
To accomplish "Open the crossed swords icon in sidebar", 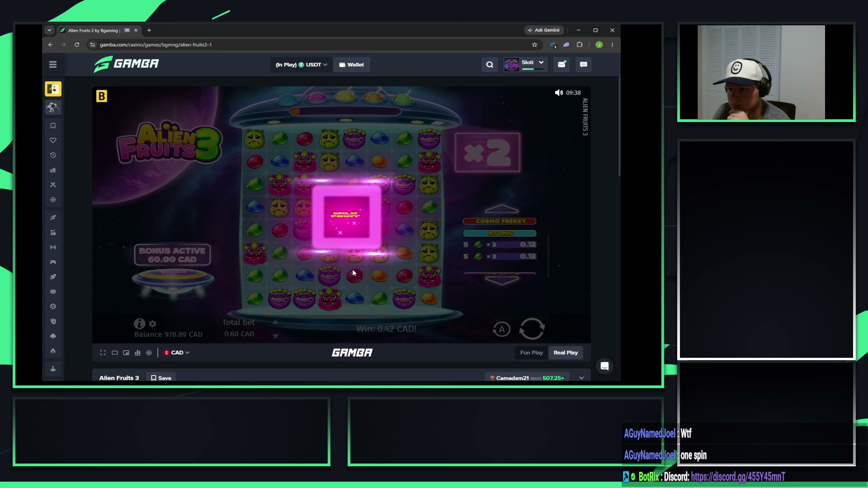I will pyautogui.click(x=53, y=185).
